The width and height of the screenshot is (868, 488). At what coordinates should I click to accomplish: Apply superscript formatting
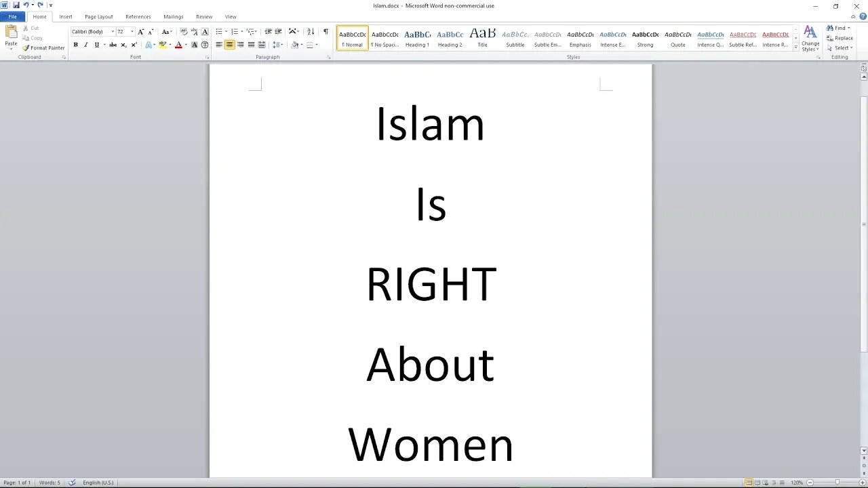pyautogui.click(x=134, y=45)
